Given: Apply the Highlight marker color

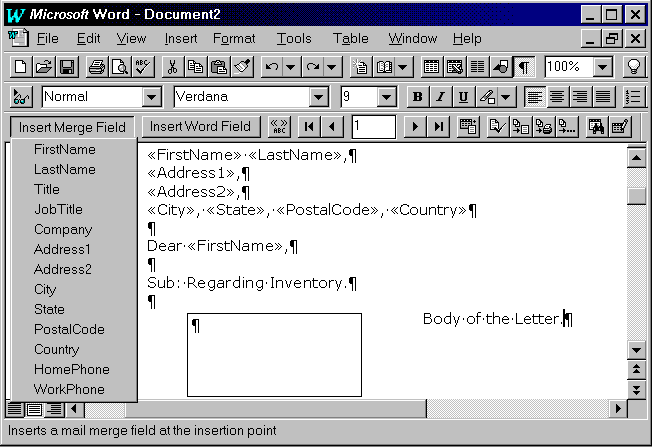Looking at the screenshot, I should coord(487,96).
